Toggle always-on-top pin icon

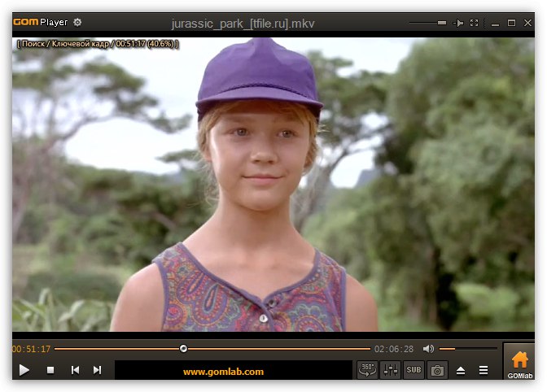tap(458, 23)
